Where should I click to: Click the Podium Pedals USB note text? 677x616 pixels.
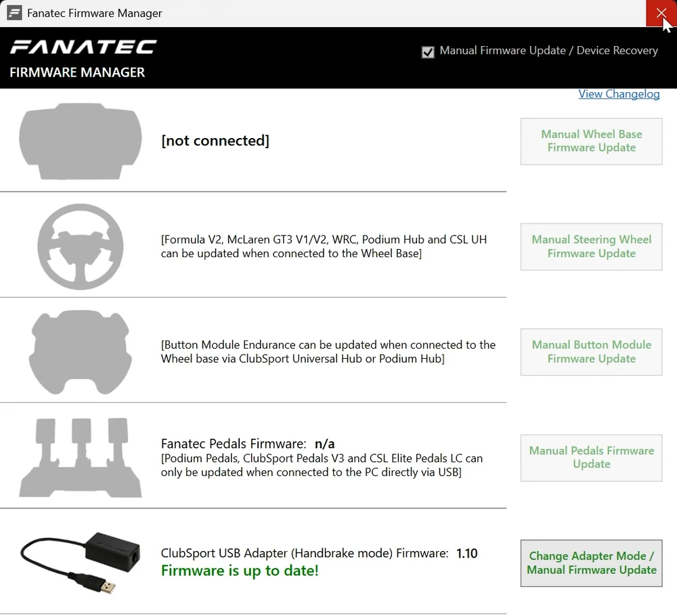coord(322,465)
